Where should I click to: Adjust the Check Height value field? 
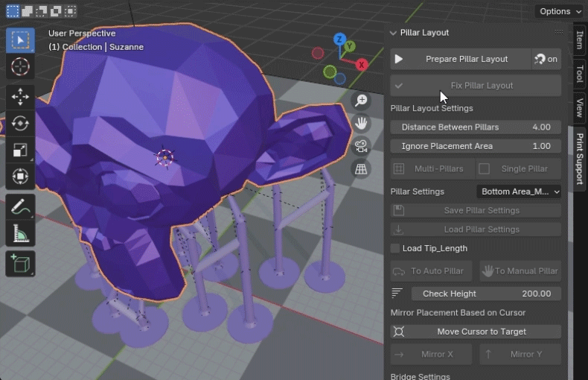486,294
